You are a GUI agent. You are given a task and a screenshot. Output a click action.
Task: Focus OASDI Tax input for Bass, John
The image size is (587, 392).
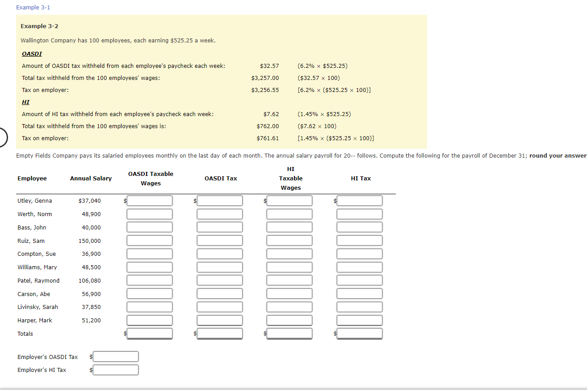click(220, 227)
